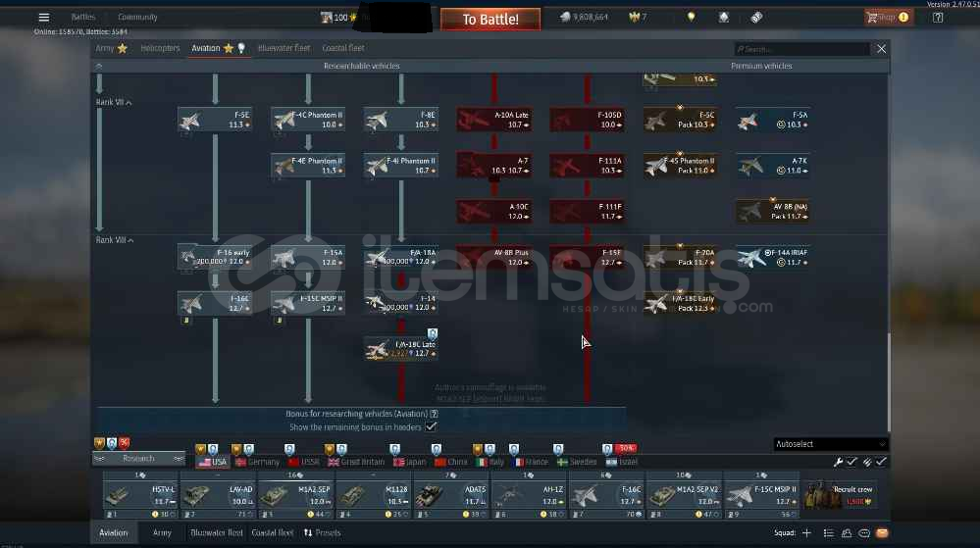Select the bottom Army preset tab
The height and width of the screenshot is (548, 980).
162,533
